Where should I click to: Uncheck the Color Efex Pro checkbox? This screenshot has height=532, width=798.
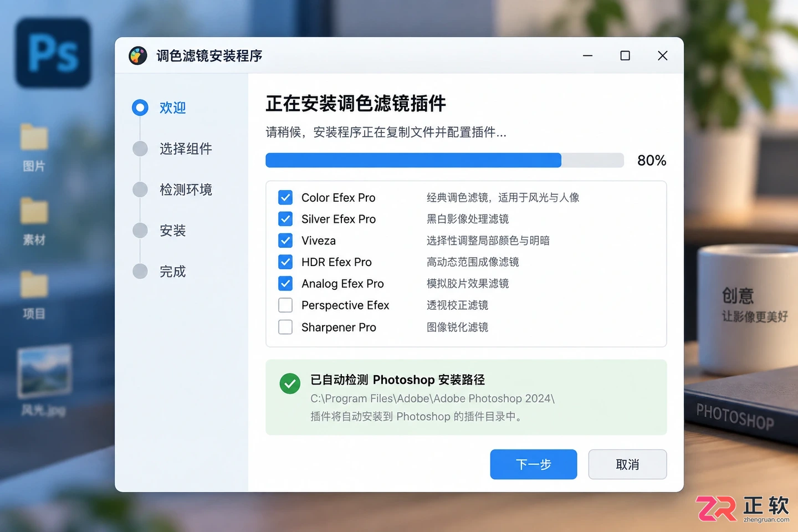point(285,197)
